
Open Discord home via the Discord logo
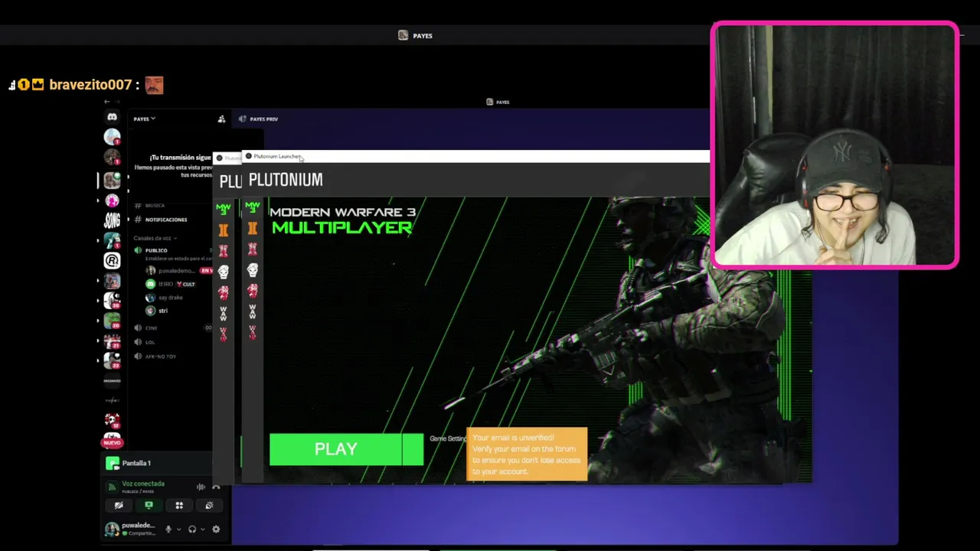112,117
